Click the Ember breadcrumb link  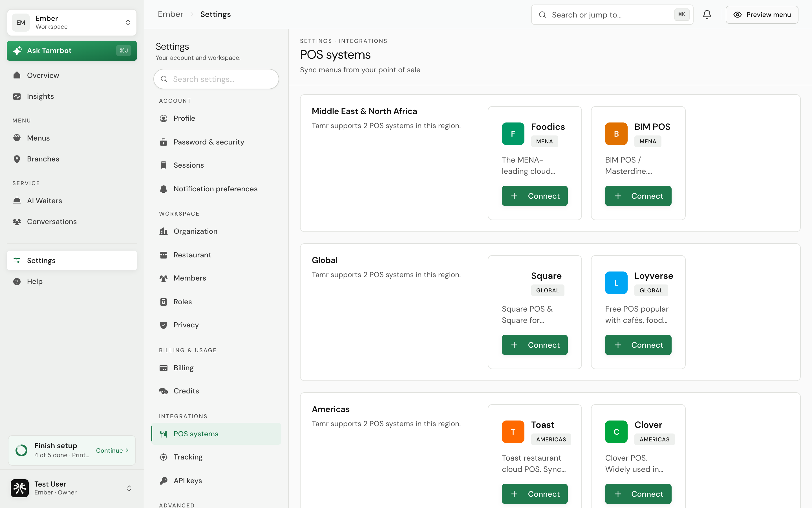[x=171, y=14]
